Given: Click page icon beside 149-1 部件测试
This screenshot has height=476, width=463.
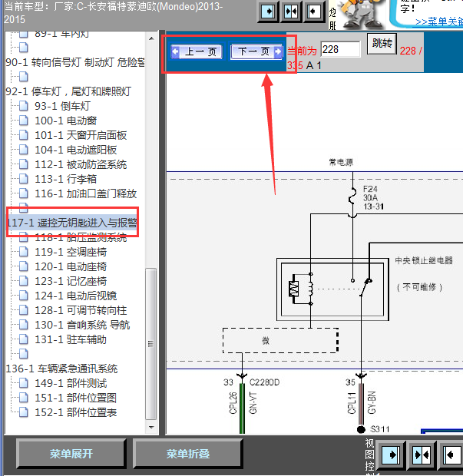Looking at the screenshot, I should [24, 383].
